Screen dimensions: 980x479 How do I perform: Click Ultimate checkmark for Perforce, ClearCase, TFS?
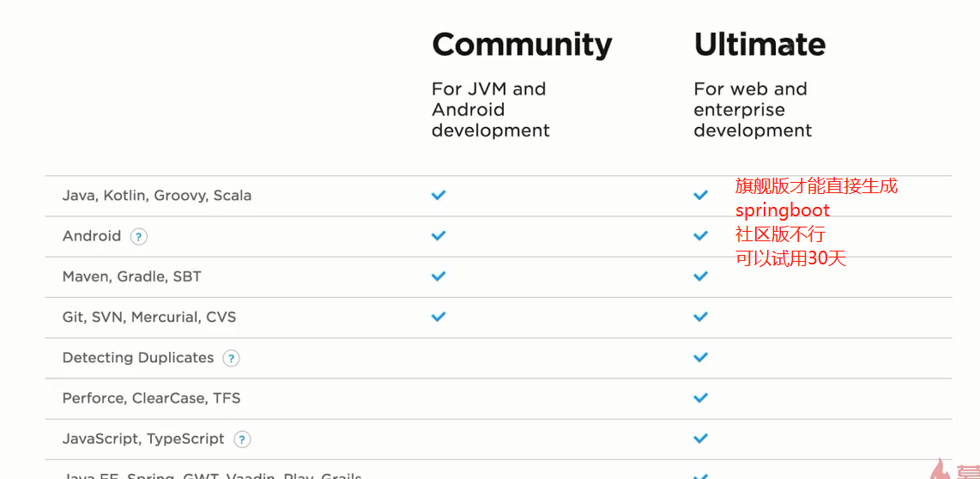tap(700, 397)
